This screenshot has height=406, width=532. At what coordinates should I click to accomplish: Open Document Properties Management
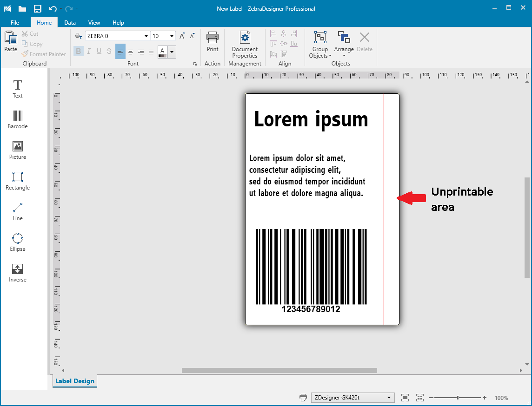pyautogui.click(x=245, y=44)
